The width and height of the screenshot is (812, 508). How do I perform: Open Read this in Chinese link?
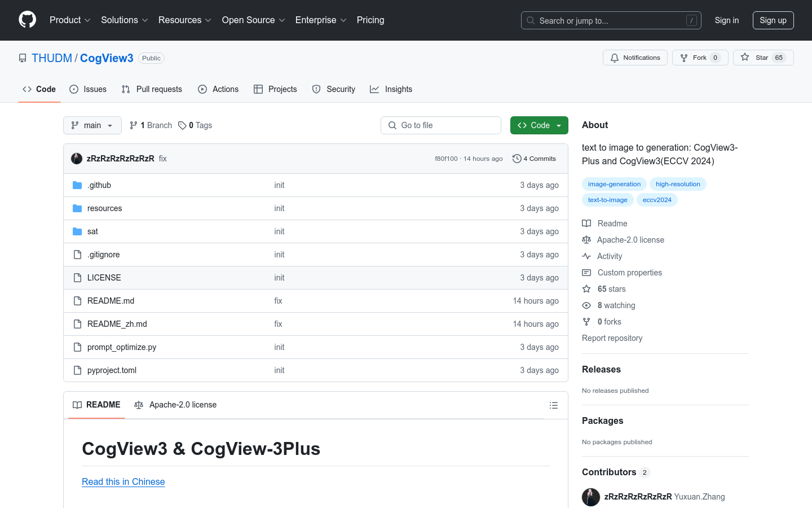pyautogui.click(x=123, y=481)
